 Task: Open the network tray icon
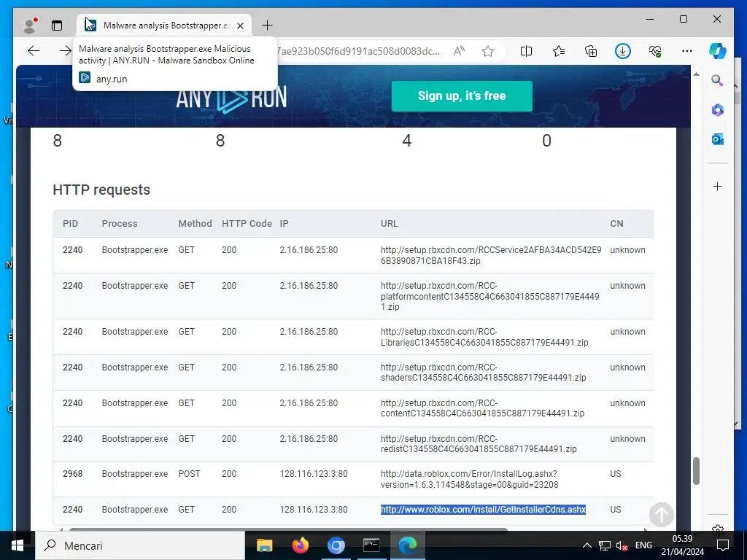tap(605, 545)
